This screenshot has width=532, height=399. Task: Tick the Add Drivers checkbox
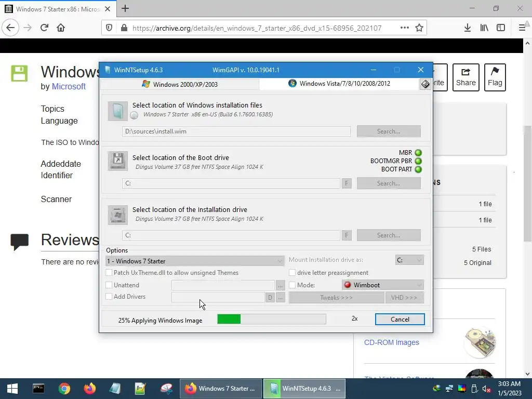tap(109, 297)
